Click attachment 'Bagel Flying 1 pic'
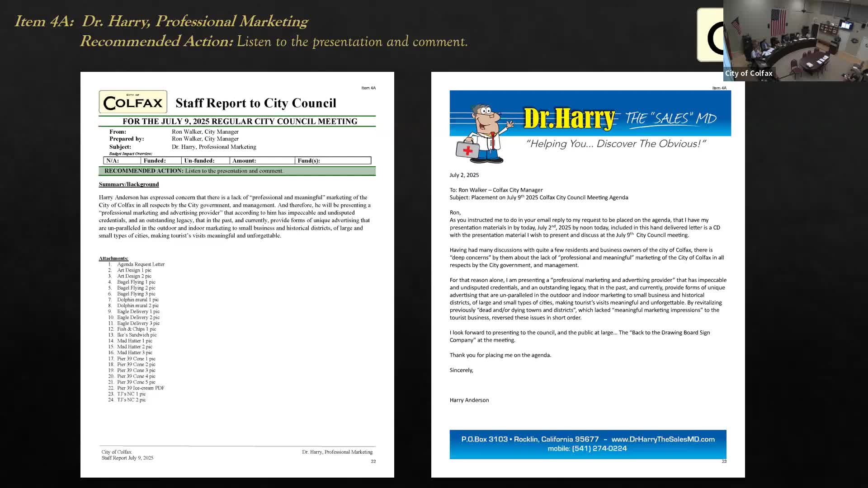Viewport: 868px width, 488px height. pyautogui.click(x=136, y=282)
